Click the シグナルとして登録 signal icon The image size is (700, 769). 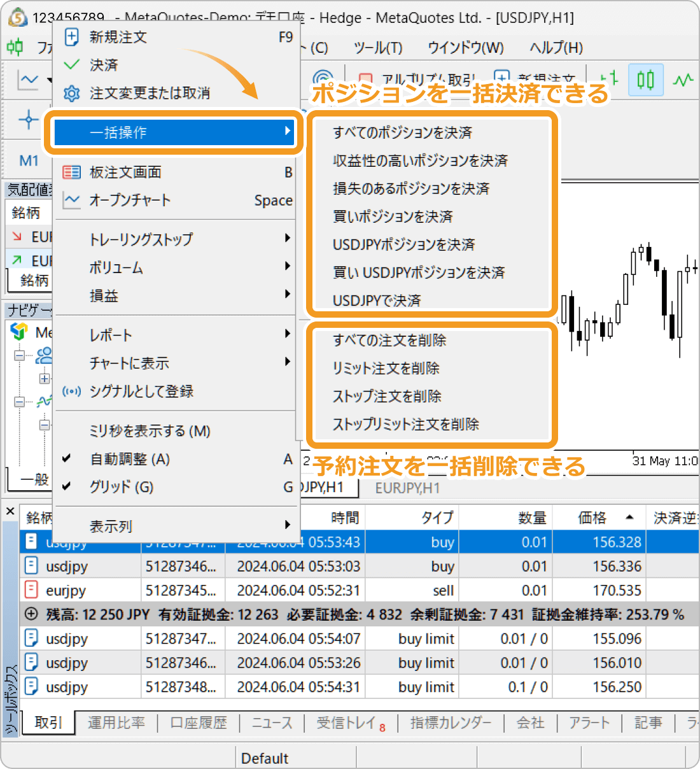click(72, 391)
